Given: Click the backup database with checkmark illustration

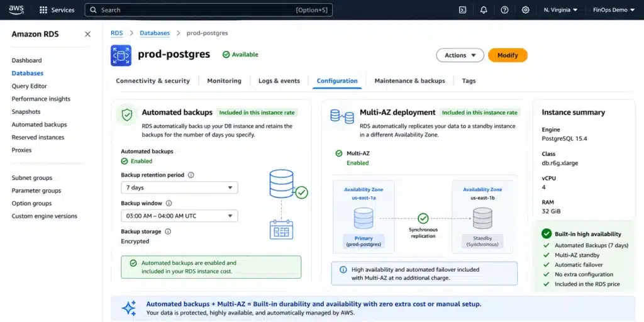Looking at the screenshot, I should click(x=288, y=184).
